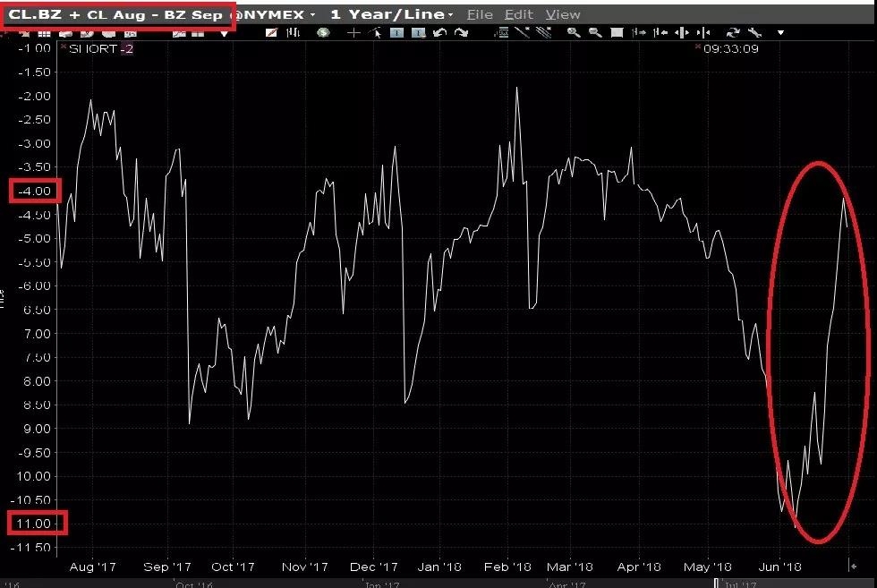Click the compress bars left arrow icon

[660, 32]
